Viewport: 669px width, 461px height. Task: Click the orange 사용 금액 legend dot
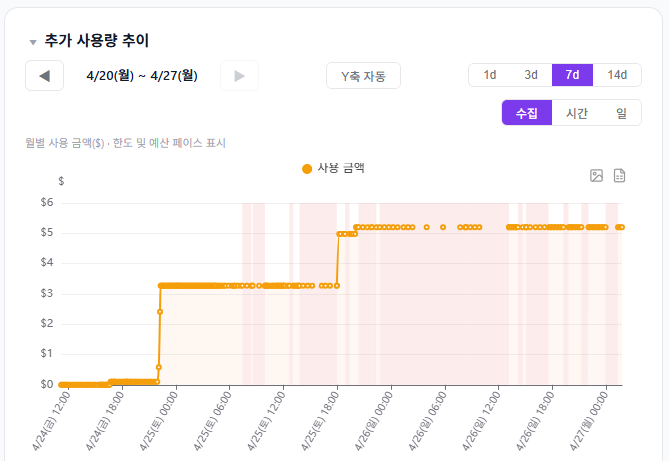point(307,169)
